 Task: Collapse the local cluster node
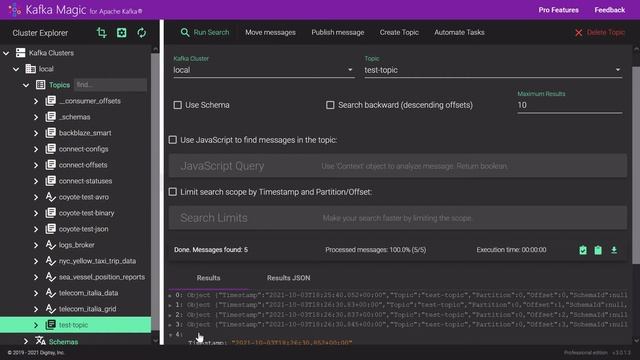16,69
